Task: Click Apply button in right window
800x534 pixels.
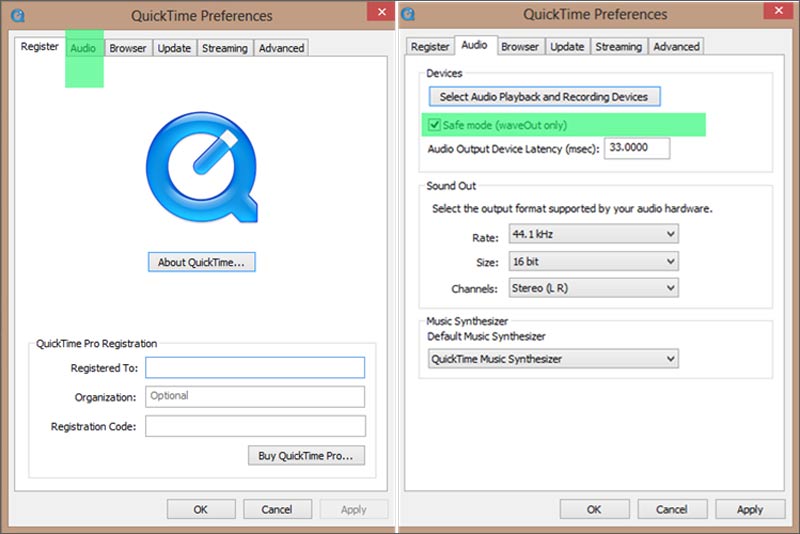Action: (x=749, y=509)
